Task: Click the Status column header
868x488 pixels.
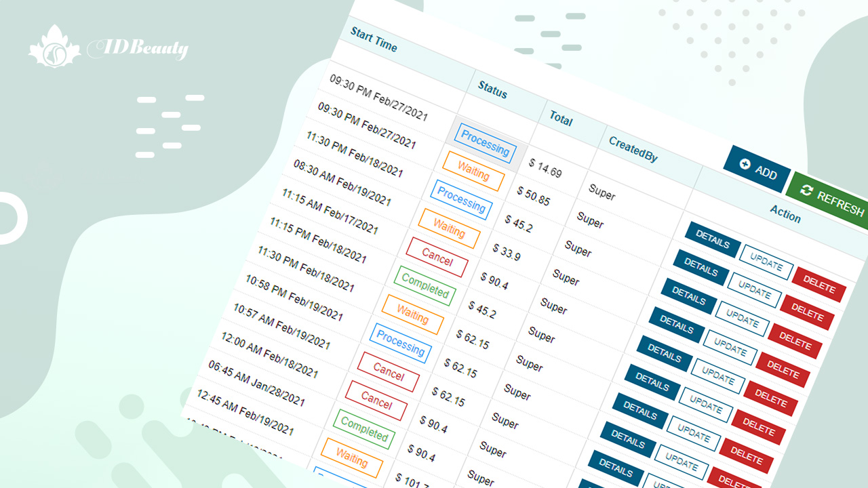Action: (x=492, y=89)
